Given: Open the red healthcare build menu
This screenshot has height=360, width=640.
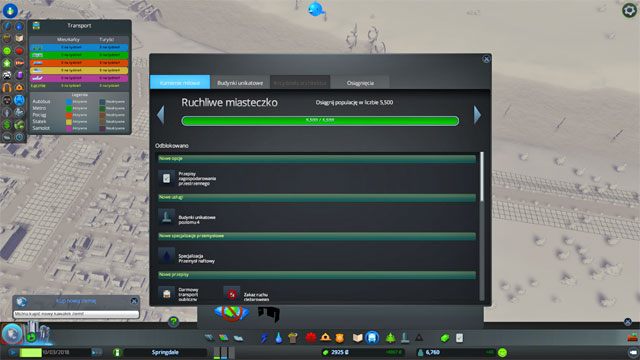Looking at the screenshot, I should [311, 338].
